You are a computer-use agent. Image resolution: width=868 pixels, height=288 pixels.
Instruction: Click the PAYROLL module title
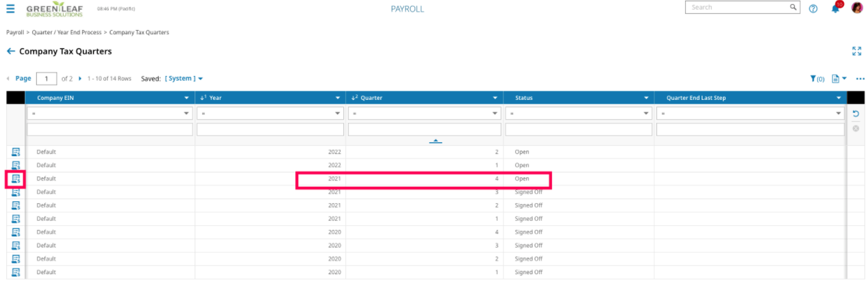(408, 9)
